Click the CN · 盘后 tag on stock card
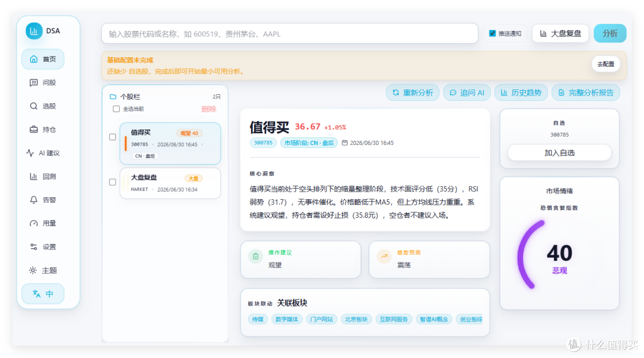The image size is (644, 358). (x=145, y=156)
